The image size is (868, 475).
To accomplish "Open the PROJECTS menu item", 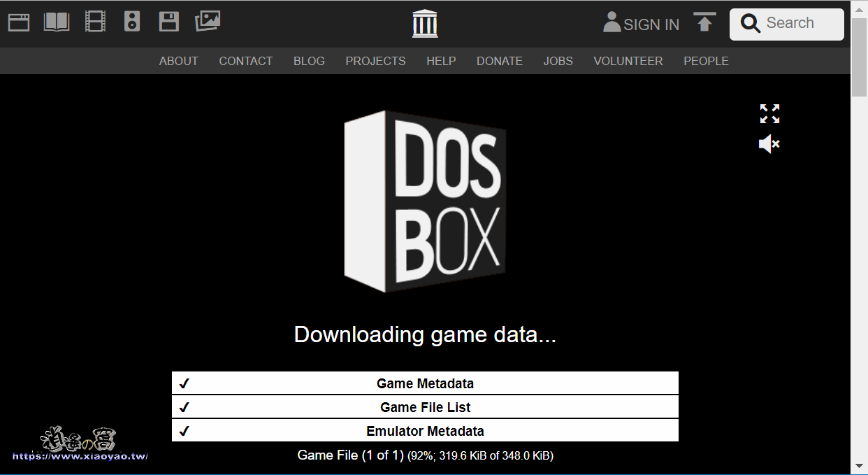I will coord(375,61).
